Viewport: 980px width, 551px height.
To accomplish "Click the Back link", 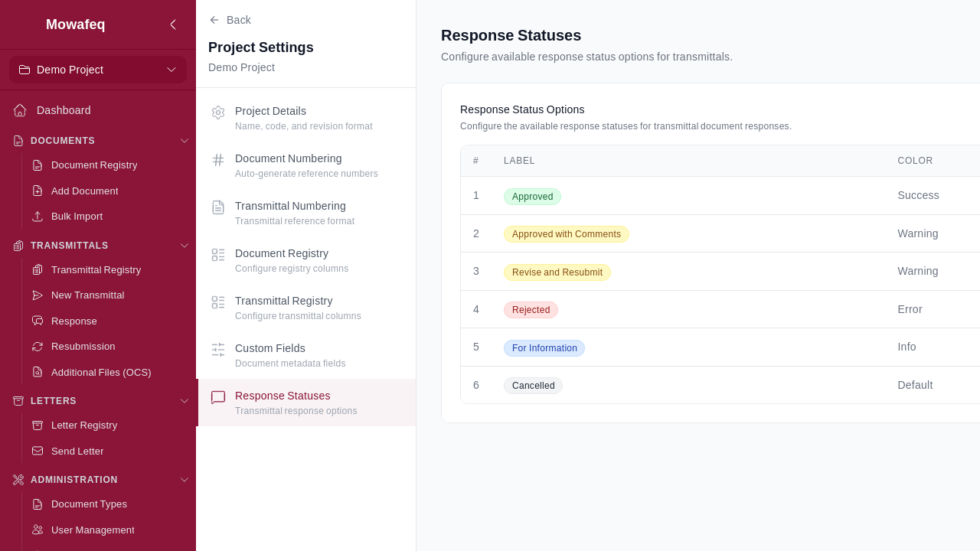I will 230,20.
